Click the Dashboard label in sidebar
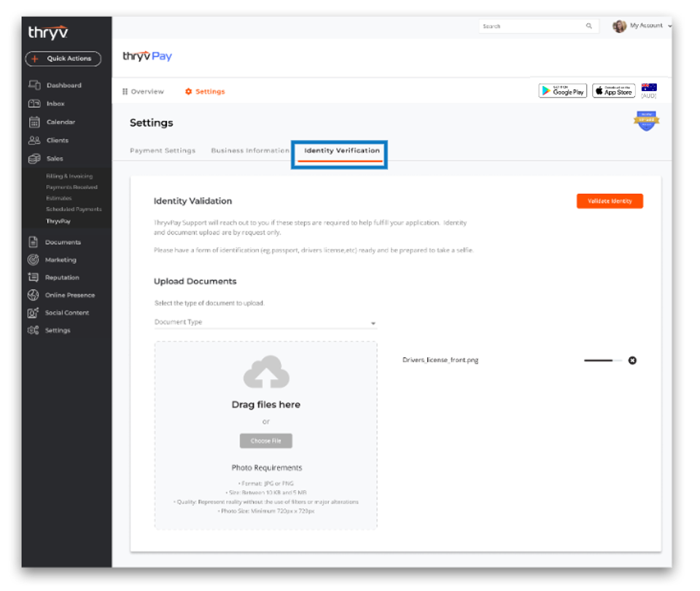The width and height of the screenshot is (700, 591). pyautogui.click(x=64, y=85)
